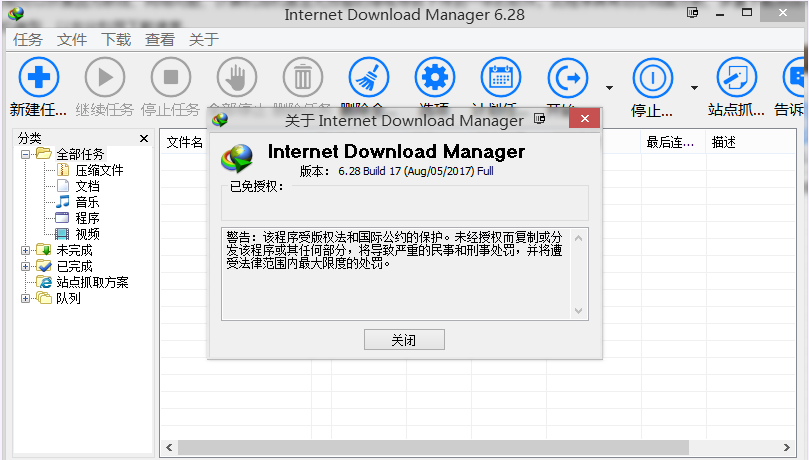Minimize the main IDM window
809x460 pixels.
coord(720,14)
